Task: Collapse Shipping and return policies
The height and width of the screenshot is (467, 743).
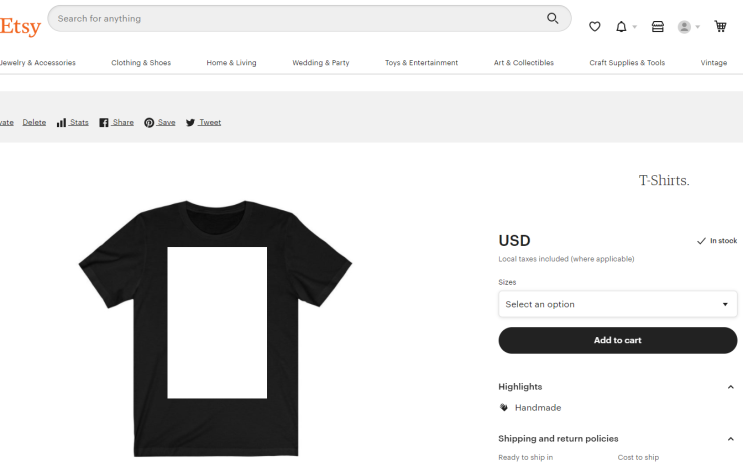Action: pos(731,439)
